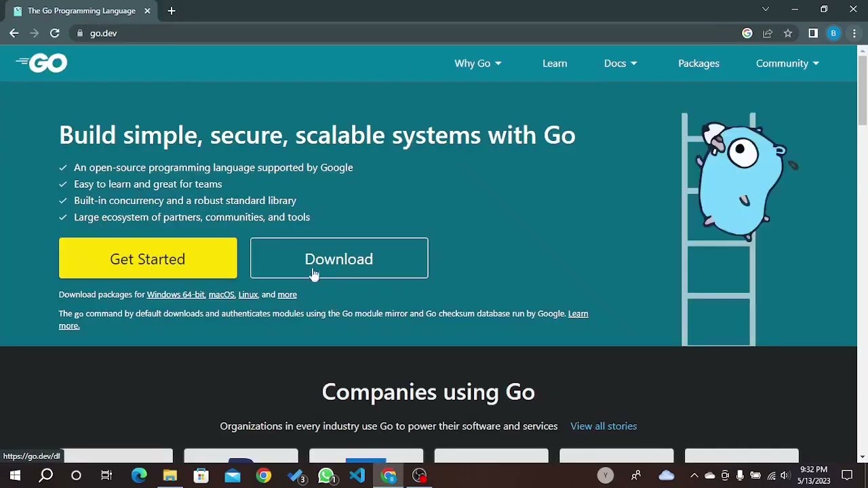Click the Go logo in the header
The image size is (868, 488).
pyautogui.click(x=41, y=63)
